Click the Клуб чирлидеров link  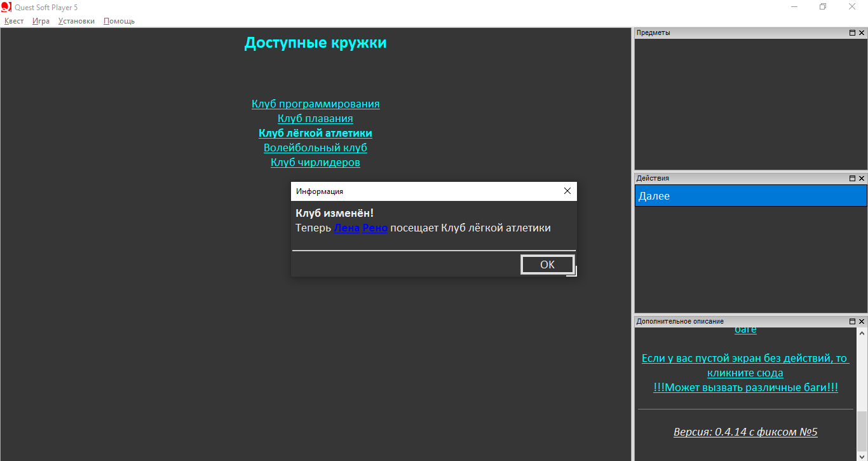point(315,162)
